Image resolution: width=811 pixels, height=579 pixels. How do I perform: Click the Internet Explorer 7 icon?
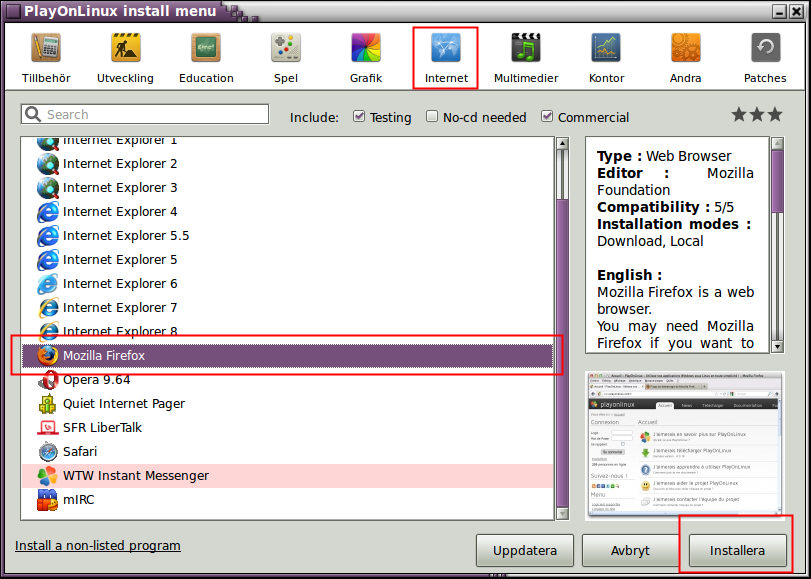(x=48, y=308)
